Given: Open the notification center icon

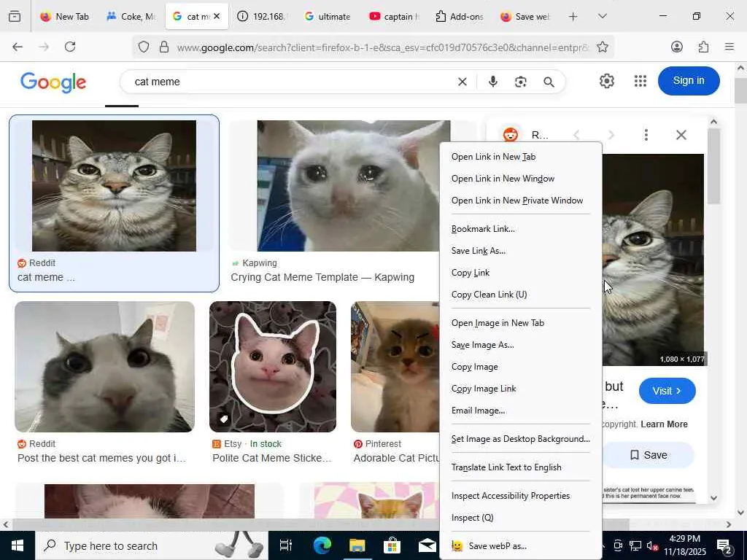Looking at the screenshot, I should tap(724, 545).
